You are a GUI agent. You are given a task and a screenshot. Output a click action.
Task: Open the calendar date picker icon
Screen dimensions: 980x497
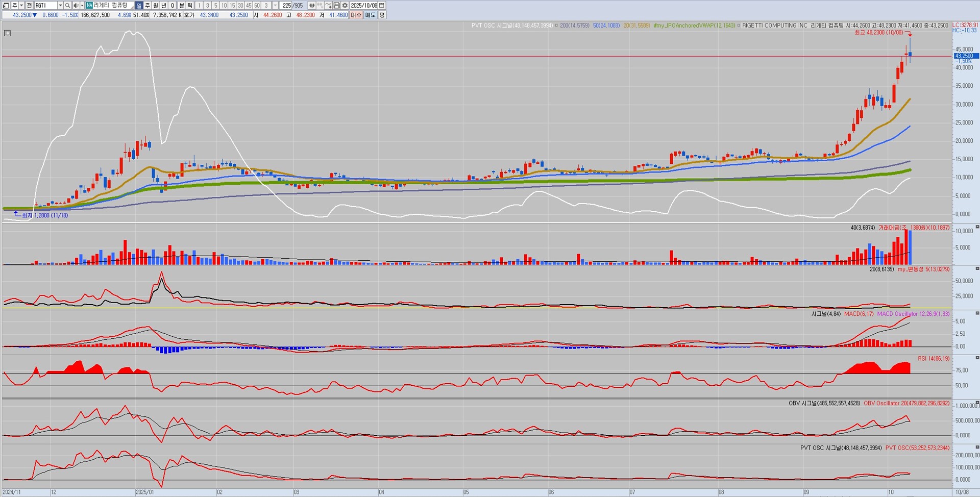[x=382, y=6]
